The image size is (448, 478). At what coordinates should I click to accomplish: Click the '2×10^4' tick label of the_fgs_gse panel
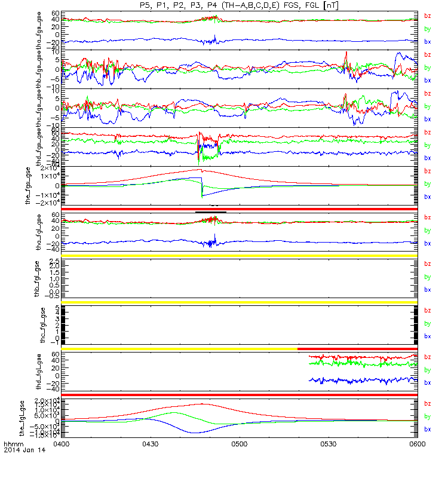[50, 168]
